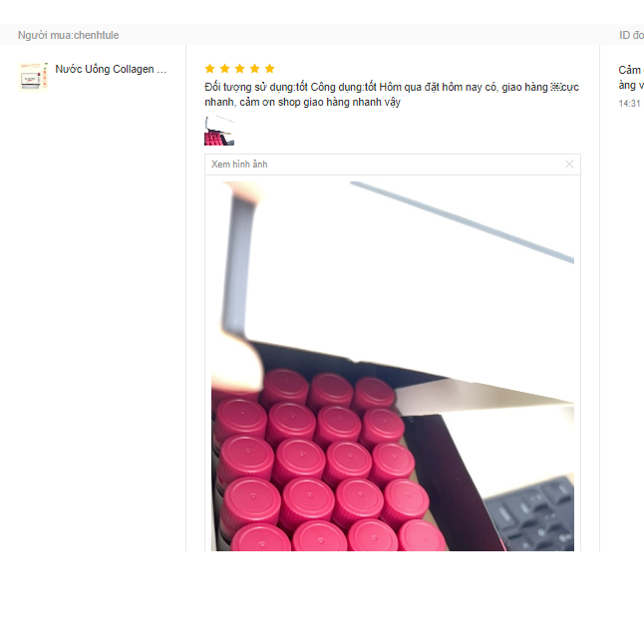Image resolution: width=644 pixels, height=644 pixels.
Task: Click the Xem hình ảnh header label
Action: [239, 164]
